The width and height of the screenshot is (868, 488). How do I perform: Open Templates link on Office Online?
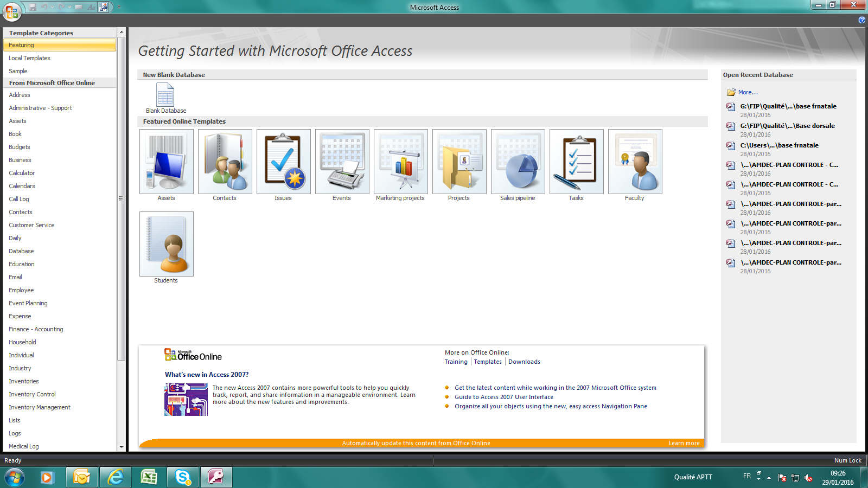tap(488, 362)
